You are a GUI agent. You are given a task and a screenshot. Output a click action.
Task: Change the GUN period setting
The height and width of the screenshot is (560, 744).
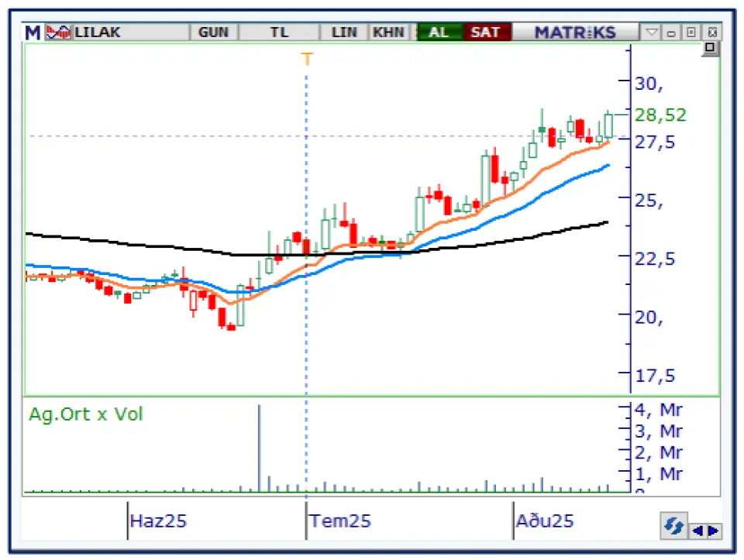click(x=214, y=33)
